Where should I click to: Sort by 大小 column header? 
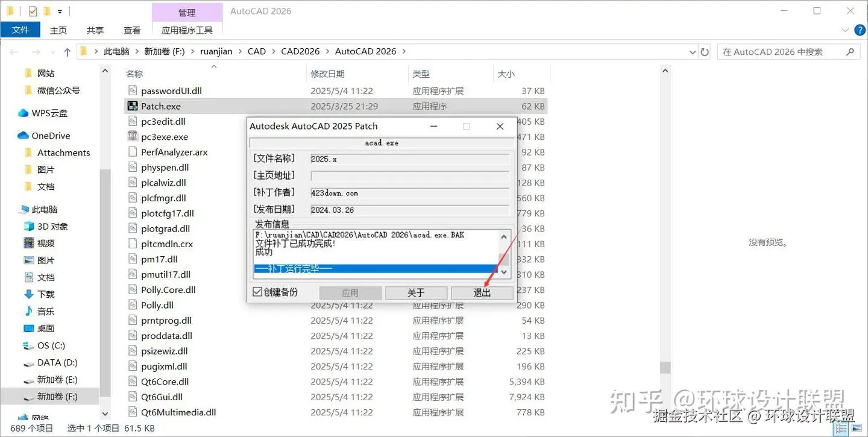(x=506, y=74)
